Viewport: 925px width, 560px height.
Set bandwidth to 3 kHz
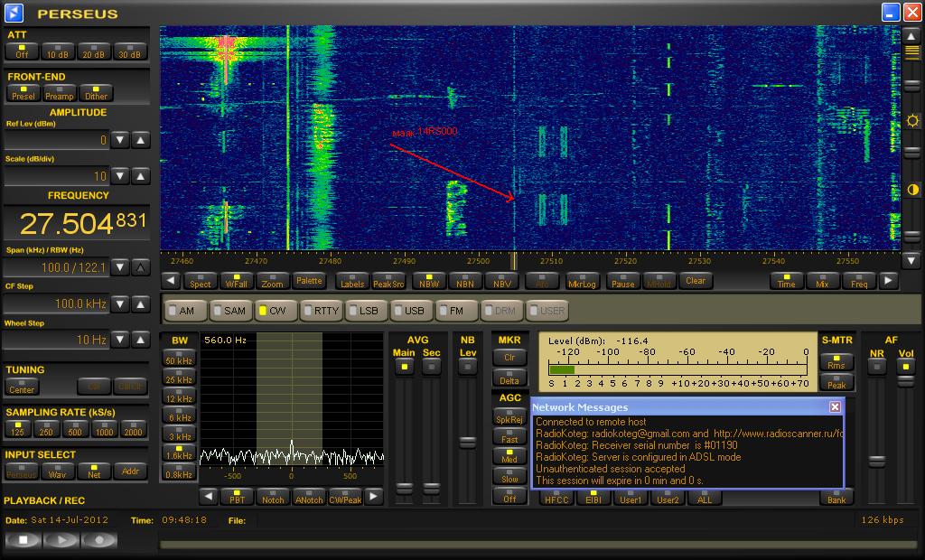pyautogui.click(x=179, y=434)
